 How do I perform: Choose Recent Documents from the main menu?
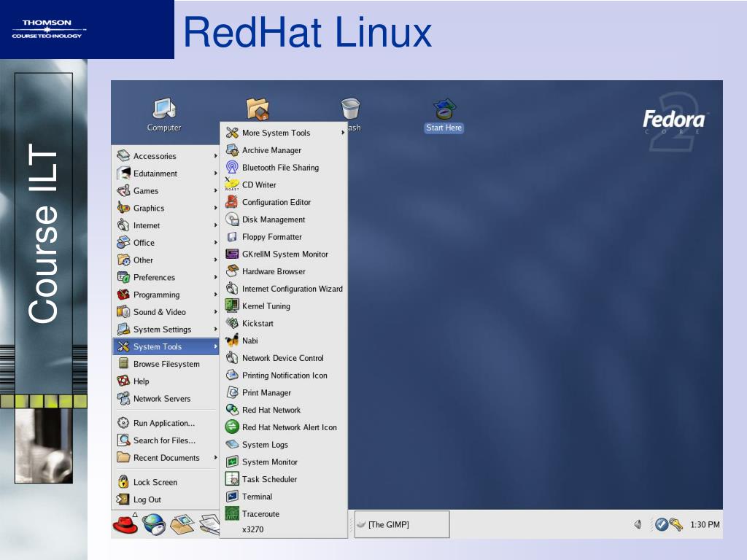tap(166, 458)
